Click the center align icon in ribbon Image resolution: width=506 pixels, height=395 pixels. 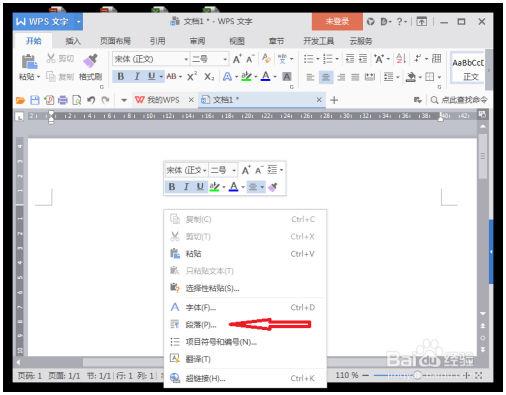tap(325, 77)
